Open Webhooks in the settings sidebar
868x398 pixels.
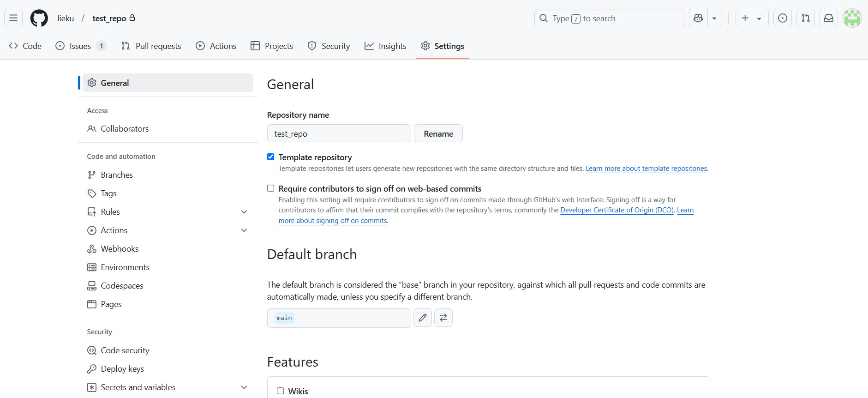point(120,249)
